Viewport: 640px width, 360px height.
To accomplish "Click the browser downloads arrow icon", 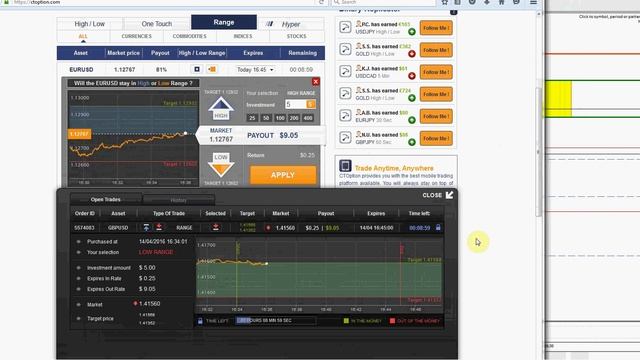I will [487, 2].
